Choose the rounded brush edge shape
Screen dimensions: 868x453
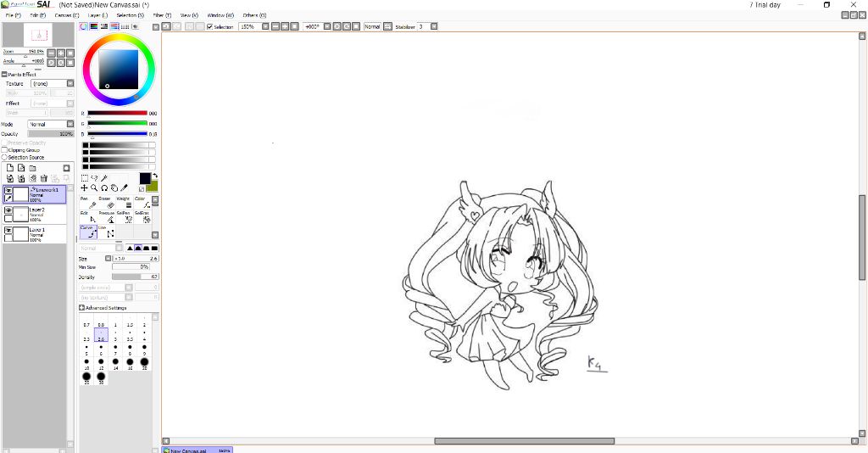pos(138,248)
